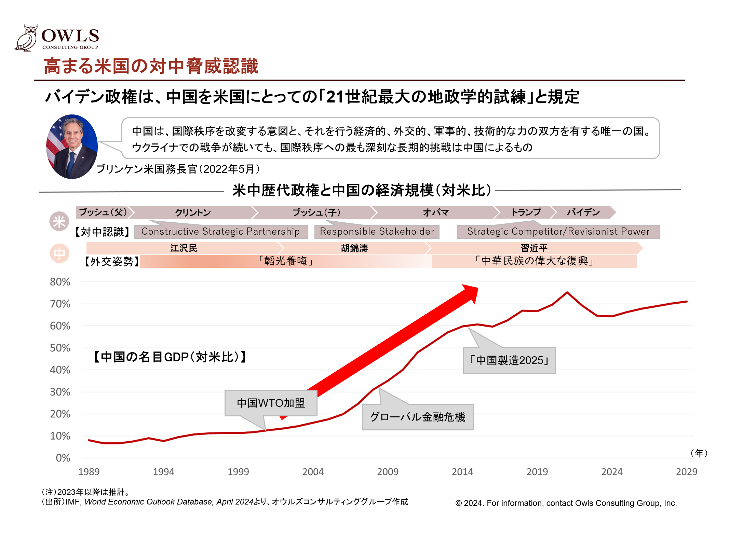Click the IMF source citation line

tap(225, 502)
